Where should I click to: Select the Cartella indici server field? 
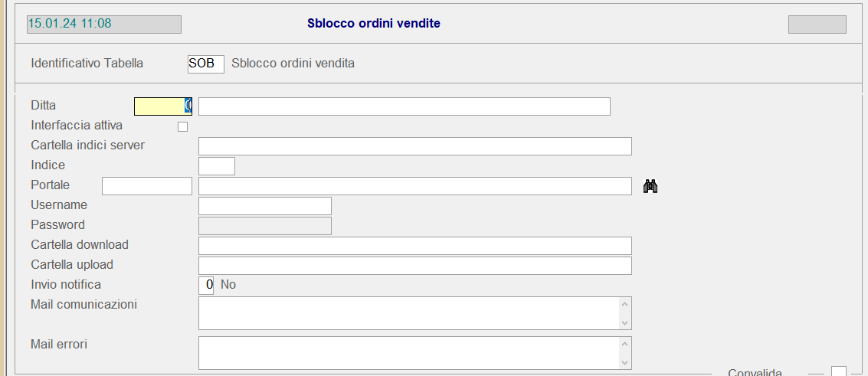(x=414, y=146)
